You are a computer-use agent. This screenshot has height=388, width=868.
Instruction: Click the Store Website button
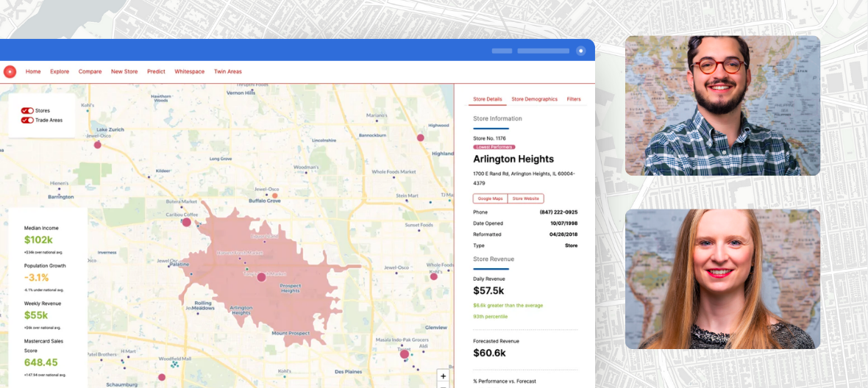526,198
